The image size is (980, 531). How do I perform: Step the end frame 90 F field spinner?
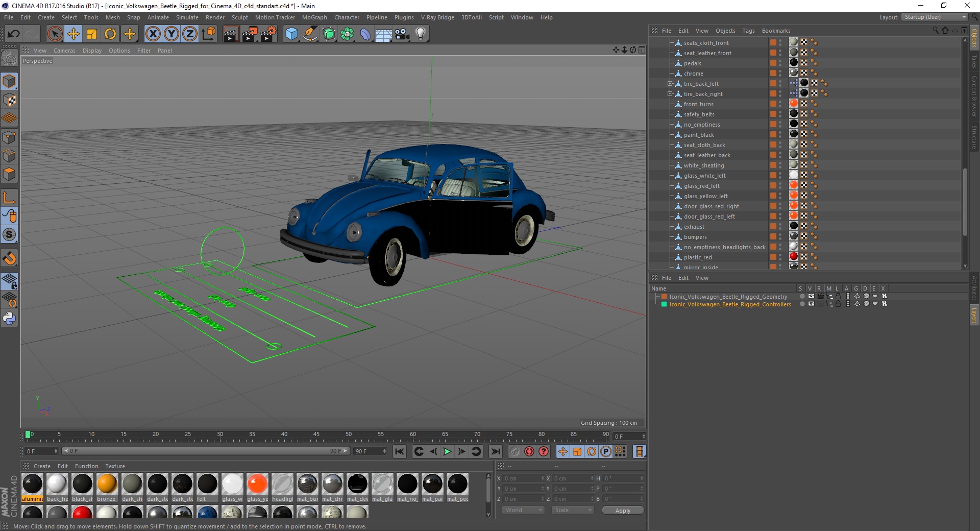pyautogui.click(x=384, y=451)
